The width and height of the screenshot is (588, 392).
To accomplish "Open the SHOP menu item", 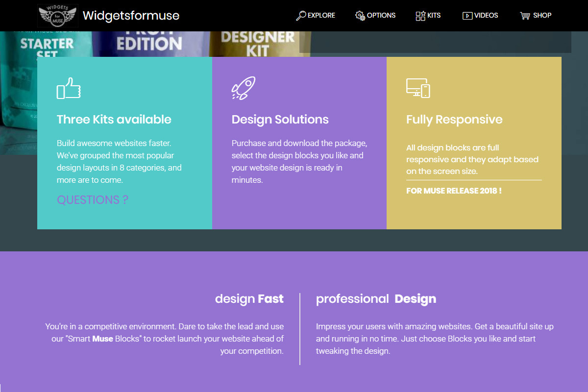I will click(x=542, y=15).
